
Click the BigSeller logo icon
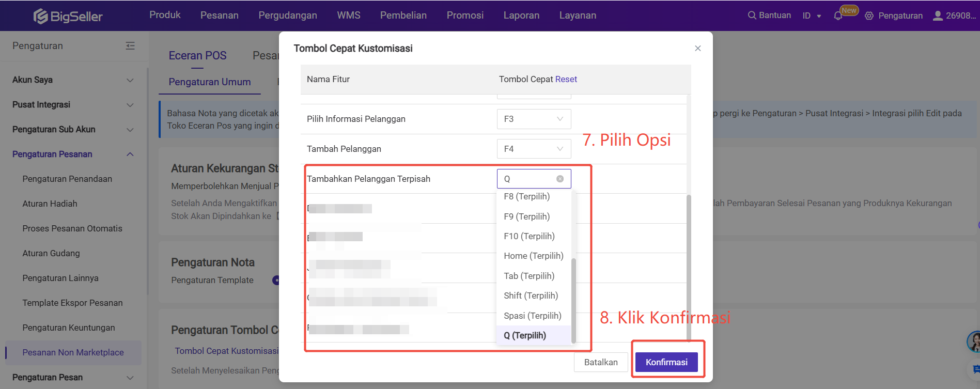(41, 17)
